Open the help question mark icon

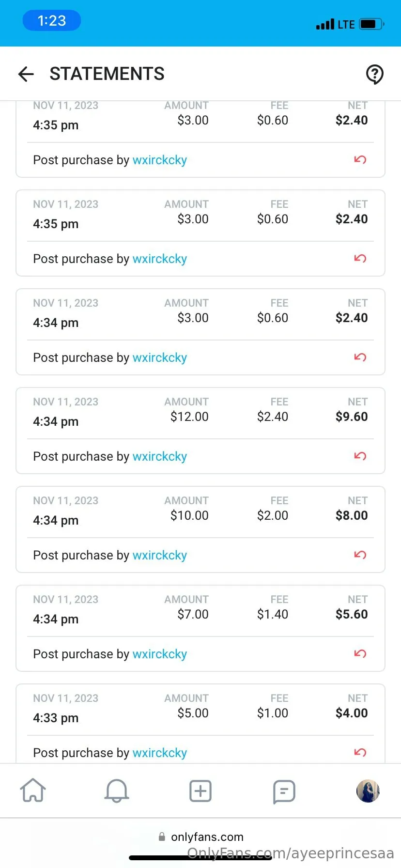374,74
